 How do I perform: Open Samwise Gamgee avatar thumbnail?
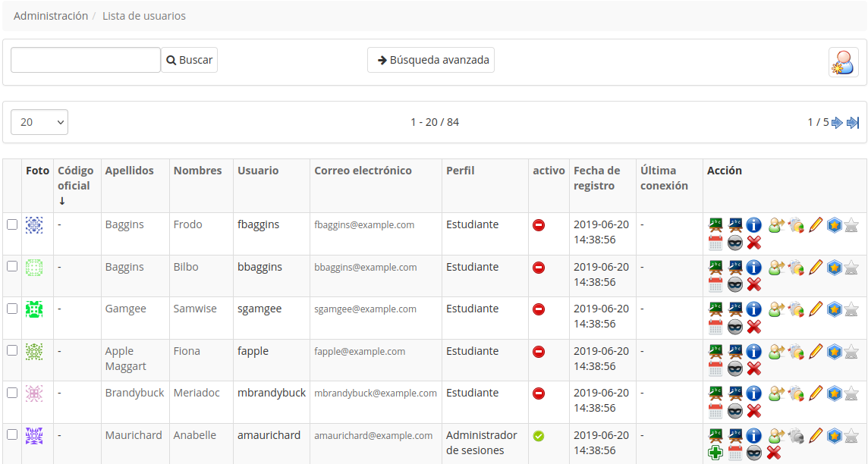click(x=34, y=309)
